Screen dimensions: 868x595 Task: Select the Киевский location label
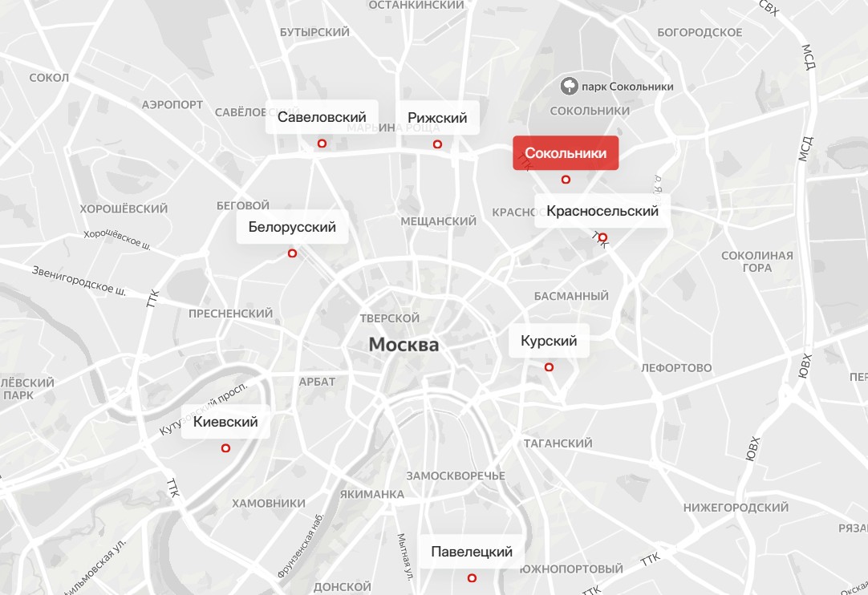(225, 421)
